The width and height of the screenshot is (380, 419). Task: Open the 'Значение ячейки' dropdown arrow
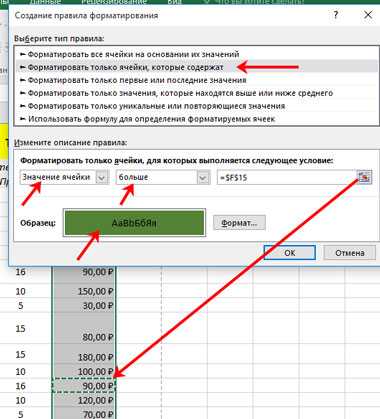[102, 177]
